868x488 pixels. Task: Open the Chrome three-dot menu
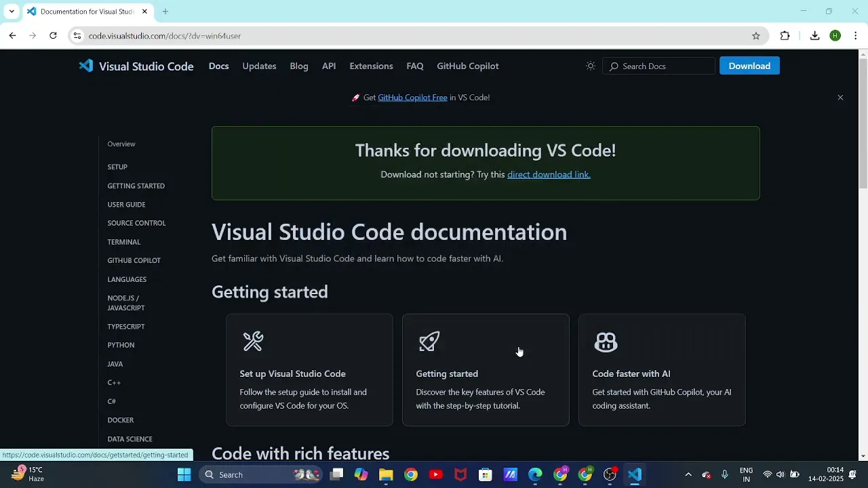pyautogui.click(x=856, y=36)
